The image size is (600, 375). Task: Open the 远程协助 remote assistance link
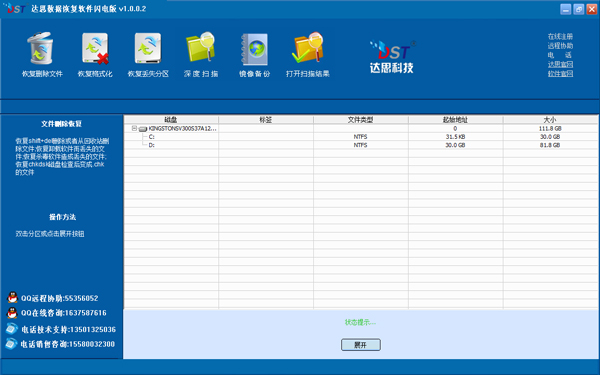pos(560,46)
